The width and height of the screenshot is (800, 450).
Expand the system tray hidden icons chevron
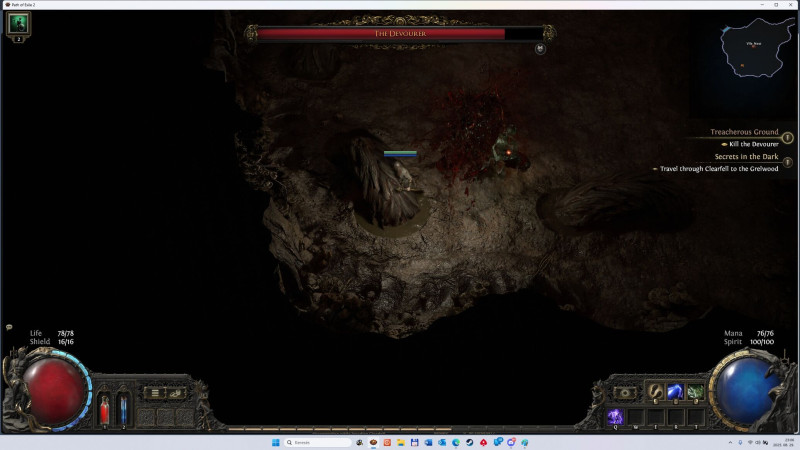[730, 442]
